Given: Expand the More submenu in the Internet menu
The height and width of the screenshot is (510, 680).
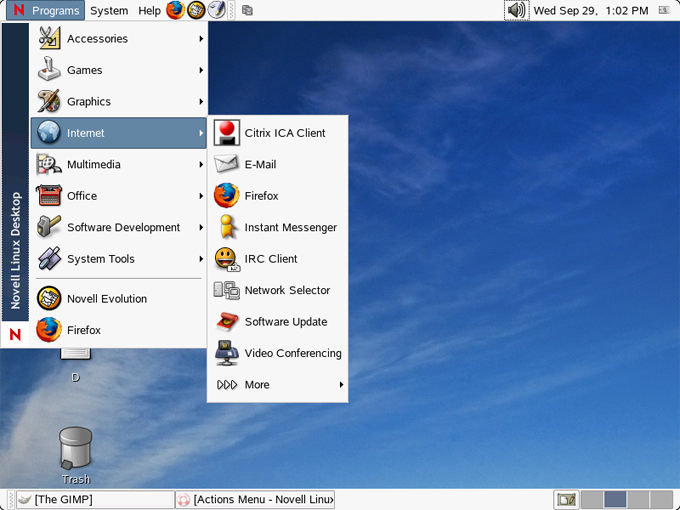Looking at the screenshot, I should 278,385.
